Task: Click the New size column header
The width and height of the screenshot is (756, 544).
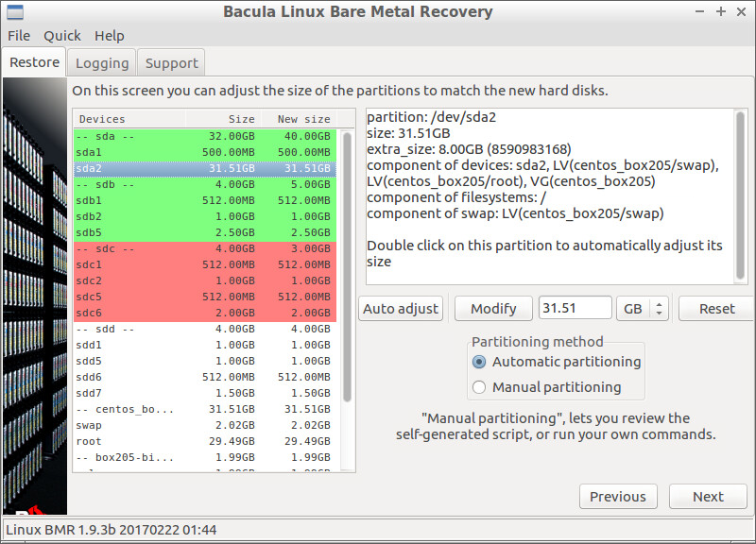Action: tap(299, 119)
